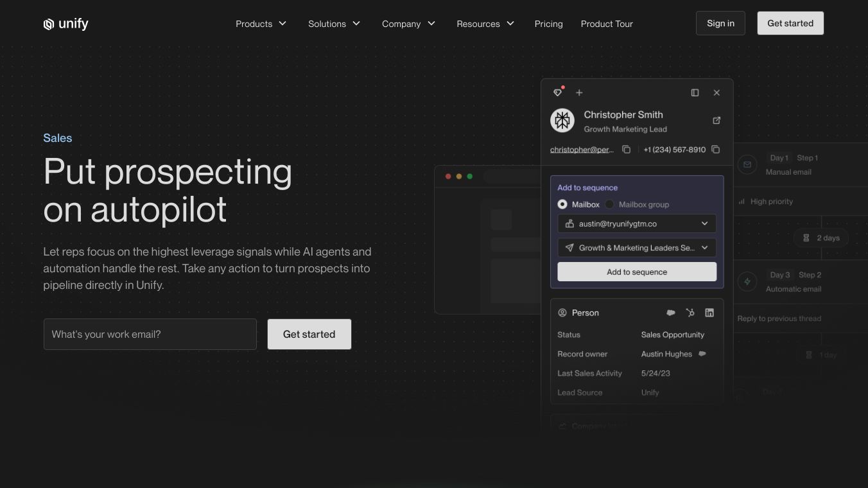Click the Austin Hughes record owner value
The width and height of the screenshot is (868, 488).
666,354
